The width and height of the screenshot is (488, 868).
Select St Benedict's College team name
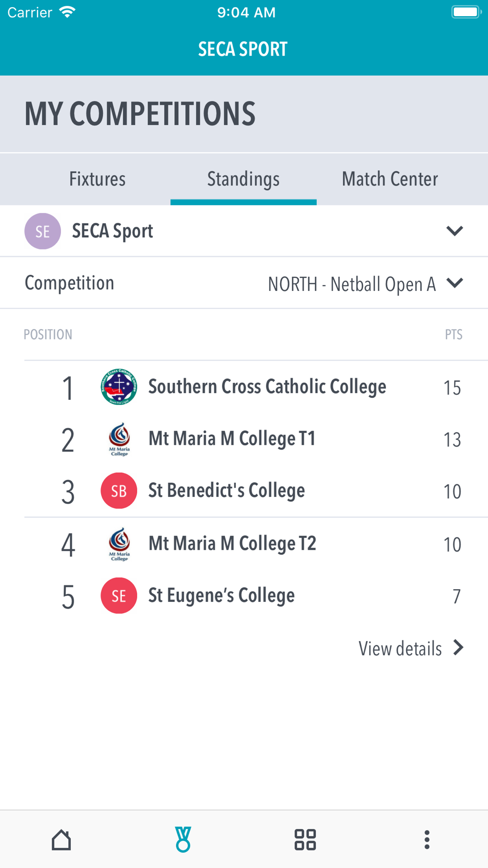pos(226,491)
